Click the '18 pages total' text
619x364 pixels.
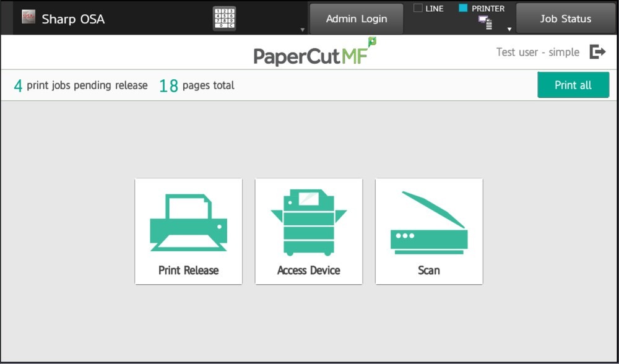tap(197, 85)
